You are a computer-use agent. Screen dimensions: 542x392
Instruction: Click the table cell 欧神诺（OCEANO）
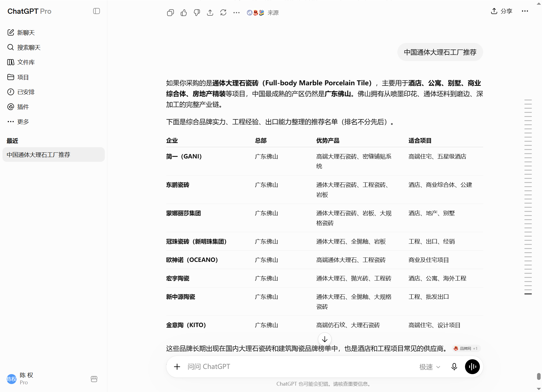pos(192,260)
